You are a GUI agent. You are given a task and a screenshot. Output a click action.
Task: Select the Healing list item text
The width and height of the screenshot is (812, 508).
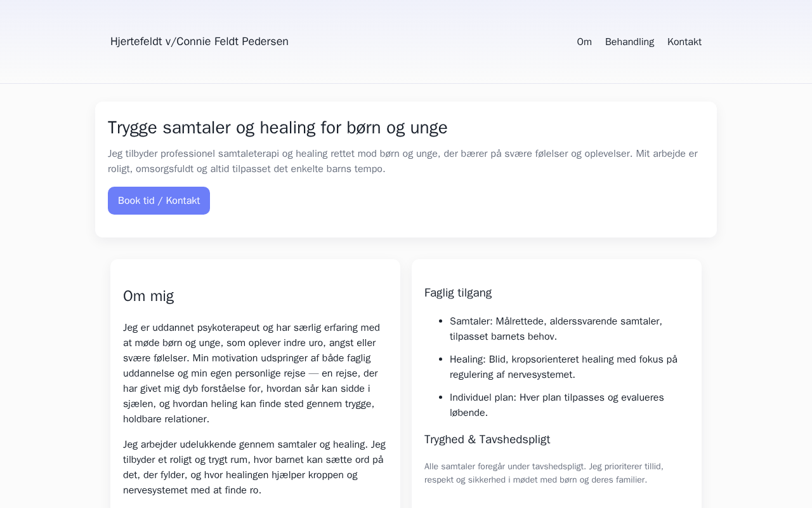coord(563,367)
